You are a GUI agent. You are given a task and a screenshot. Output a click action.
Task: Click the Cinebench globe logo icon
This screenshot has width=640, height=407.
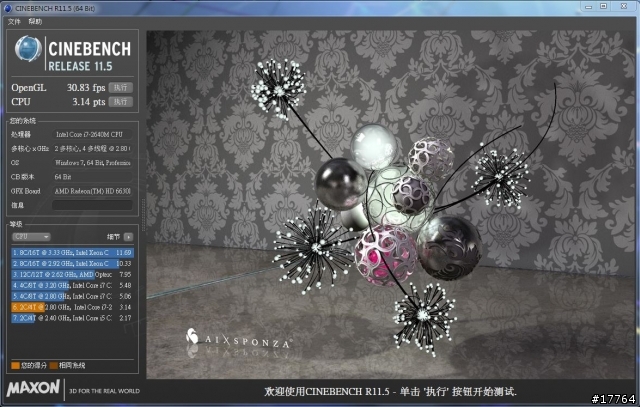[x=28, y=49]
